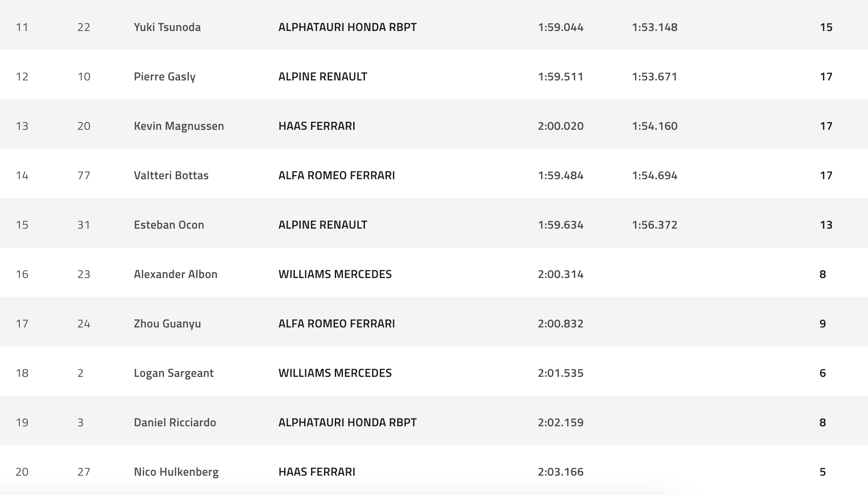Click ALFA ROMEO FERRARI in Bottas's row

337,175
